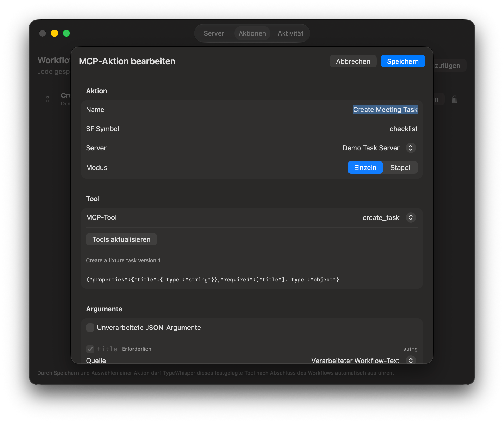Enable Unverarbeitete JSON-Argumente checkbox
The height and width of the screenshot is (423, 504).
tap(90, 328)
